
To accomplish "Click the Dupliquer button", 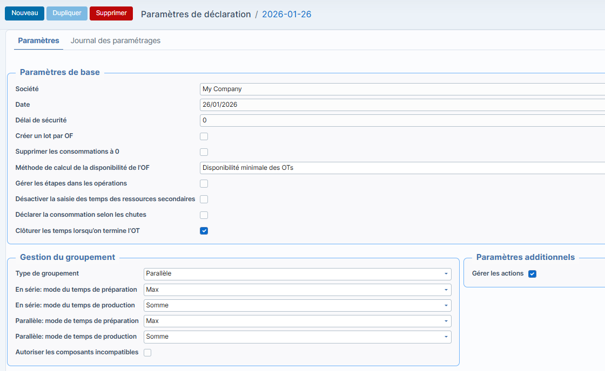I will 67,13.
